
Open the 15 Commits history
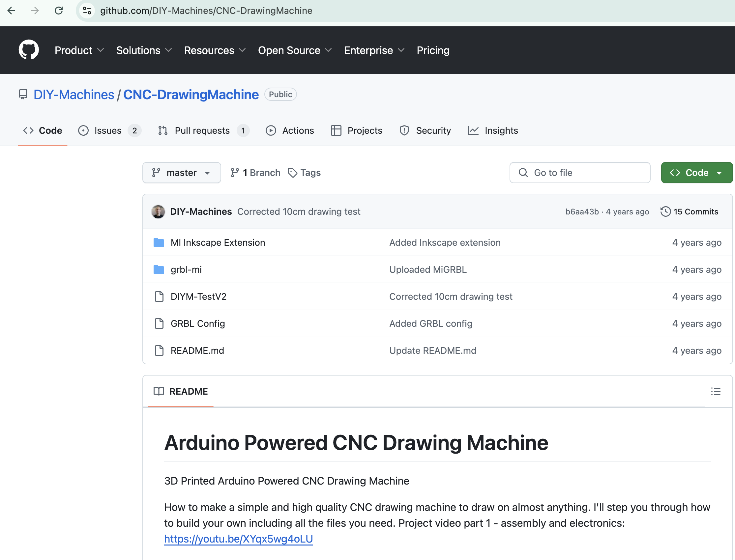(689, 212)
